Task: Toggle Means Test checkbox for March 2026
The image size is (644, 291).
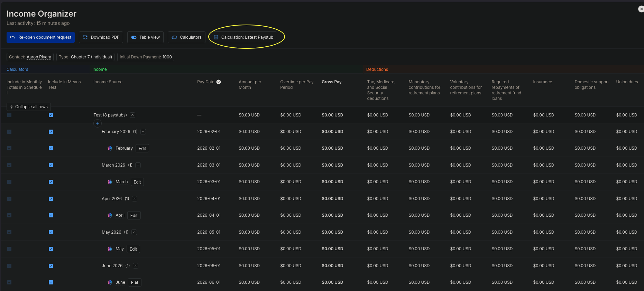Action: pos(51,165)
